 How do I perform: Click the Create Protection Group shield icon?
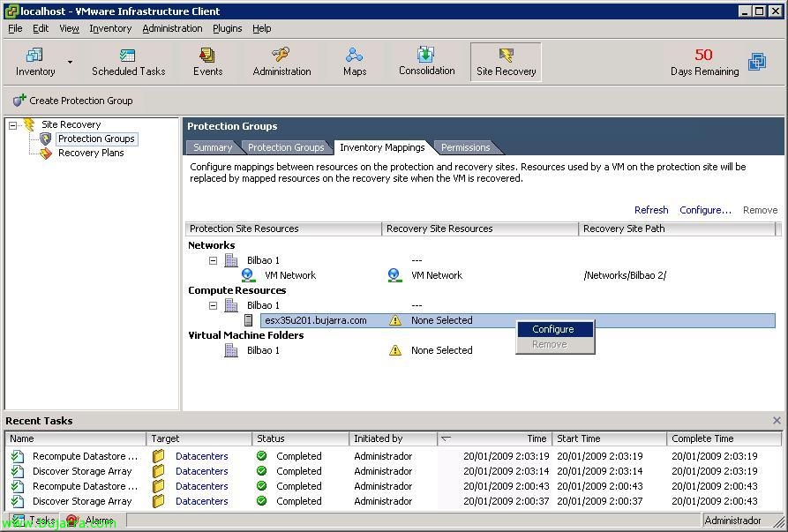click(x=19, y=100)
